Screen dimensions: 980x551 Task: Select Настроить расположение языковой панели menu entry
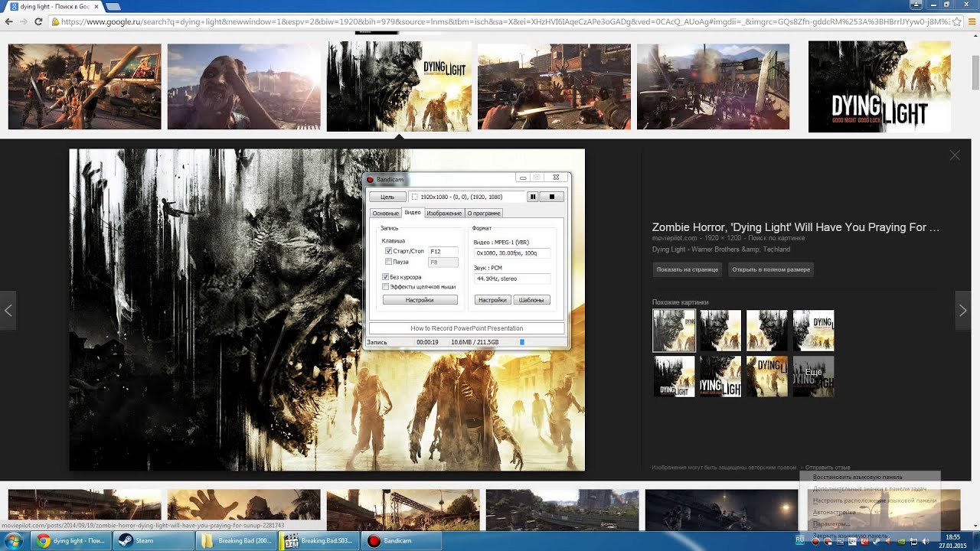pos(874,500)
